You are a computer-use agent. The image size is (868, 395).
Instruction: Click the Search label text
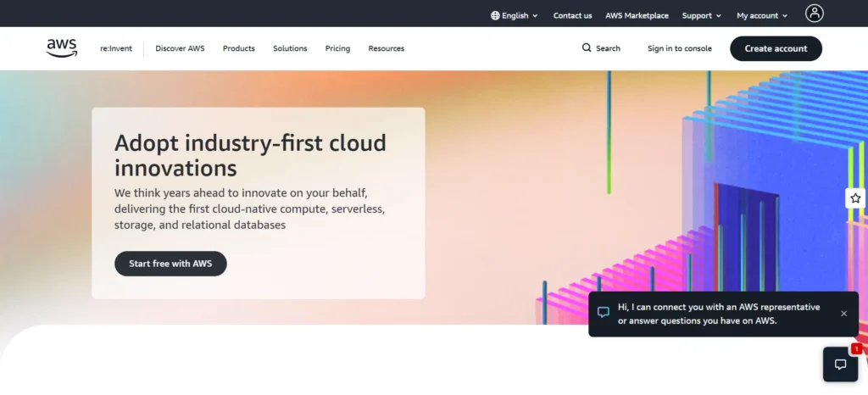pos(608,48)
